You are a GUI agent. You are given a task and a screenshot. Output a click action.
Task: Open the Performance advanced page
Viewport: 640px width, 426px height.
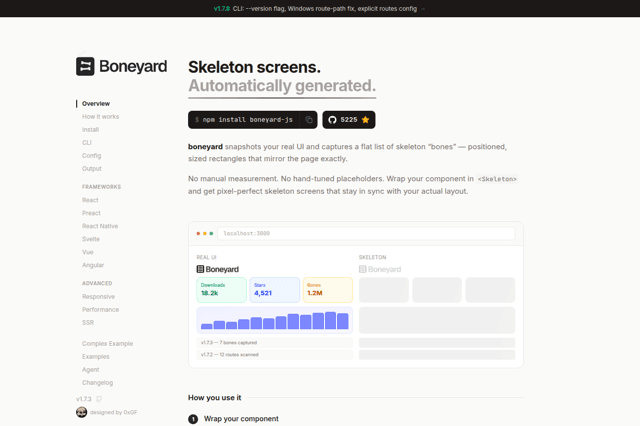100,310
